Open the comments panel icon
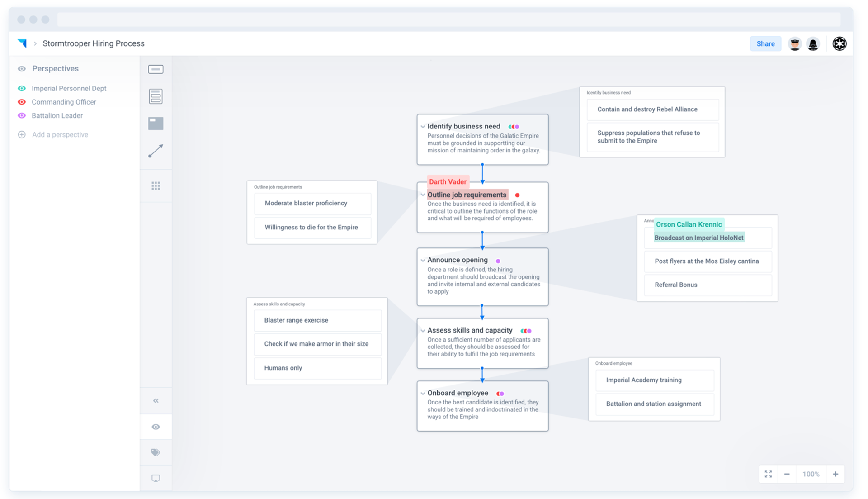This screenshot has width=868, height=499. coord(156,478)
